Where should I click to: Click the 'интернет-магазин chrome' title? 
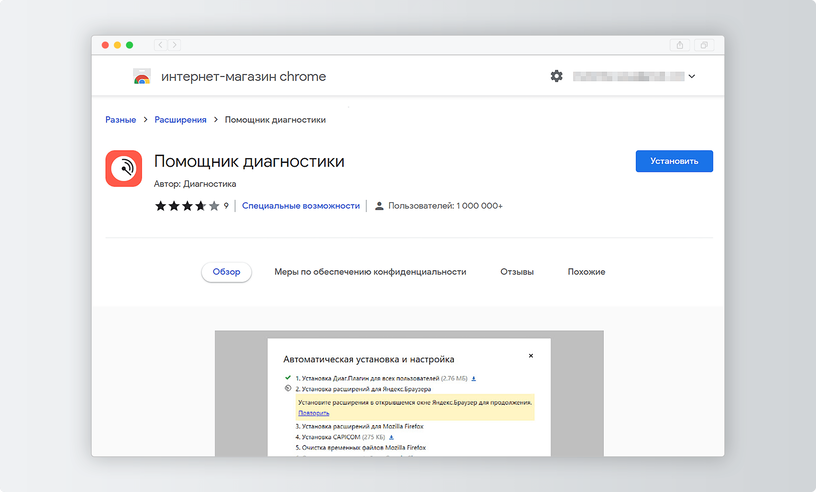tap(244, 77)
